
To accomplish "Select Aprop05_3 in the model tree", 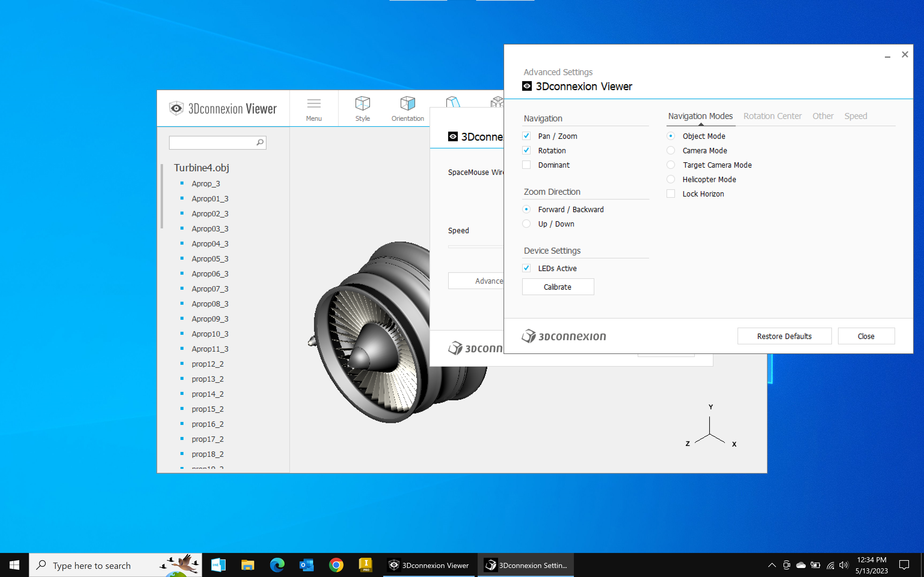I will (x=210, y=259).
